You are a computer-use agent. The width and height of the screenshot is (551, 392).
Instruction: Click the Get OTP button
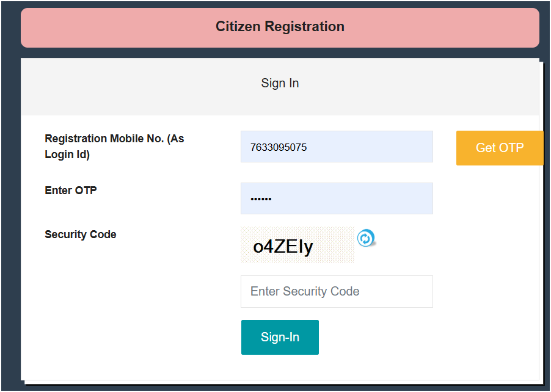(499, 148)
